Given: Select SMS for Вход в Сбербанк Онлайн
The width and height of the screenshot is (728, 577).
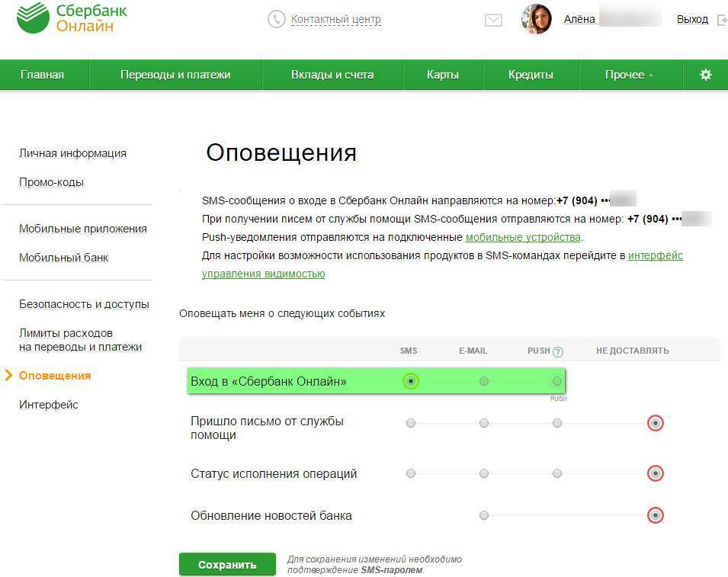Looking at the screenshot, I should [410, 381].
